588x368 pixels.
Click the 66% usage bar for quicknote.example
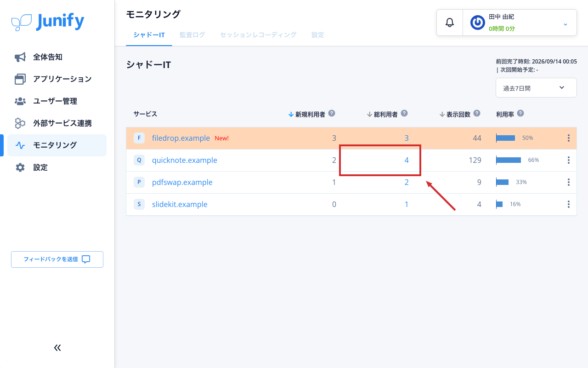pos(509,160)
